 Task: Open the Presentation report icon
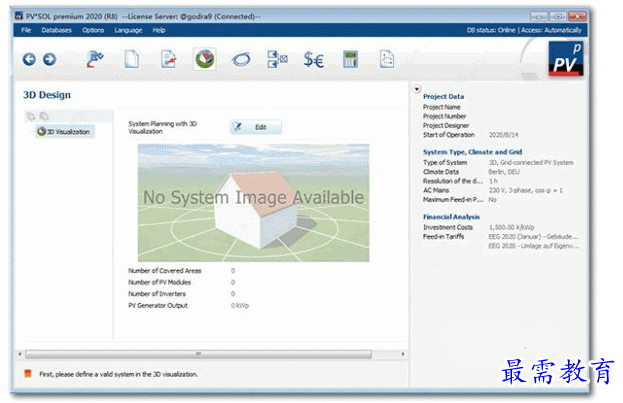coord(387,59)
